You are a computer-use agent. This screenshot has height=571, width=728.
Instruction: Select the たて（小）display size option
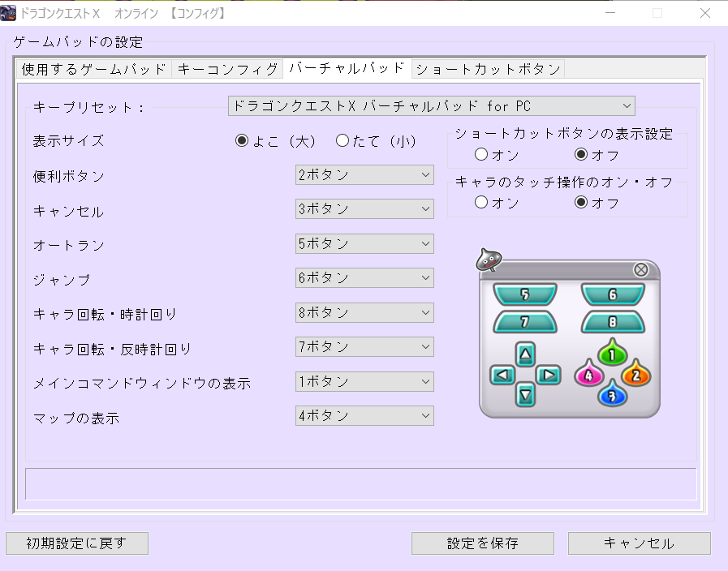pyautogui.click(x=342, y=140)
